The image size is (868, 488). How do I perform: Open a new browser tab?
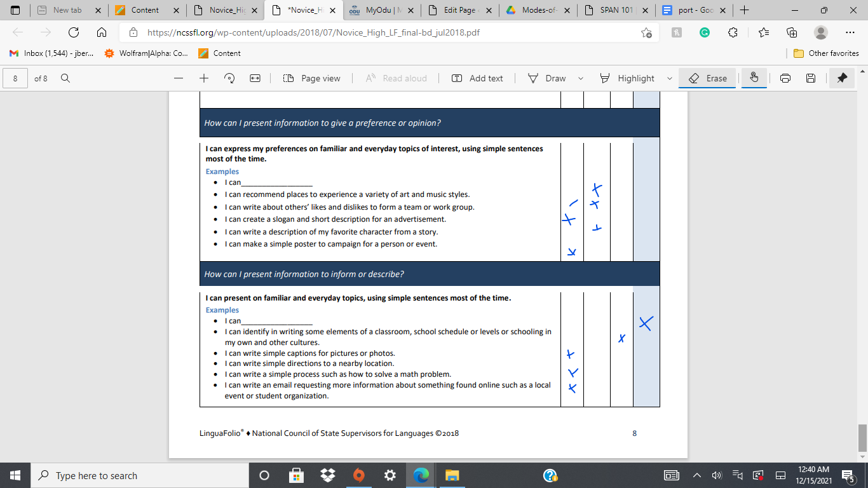point(745,10)
